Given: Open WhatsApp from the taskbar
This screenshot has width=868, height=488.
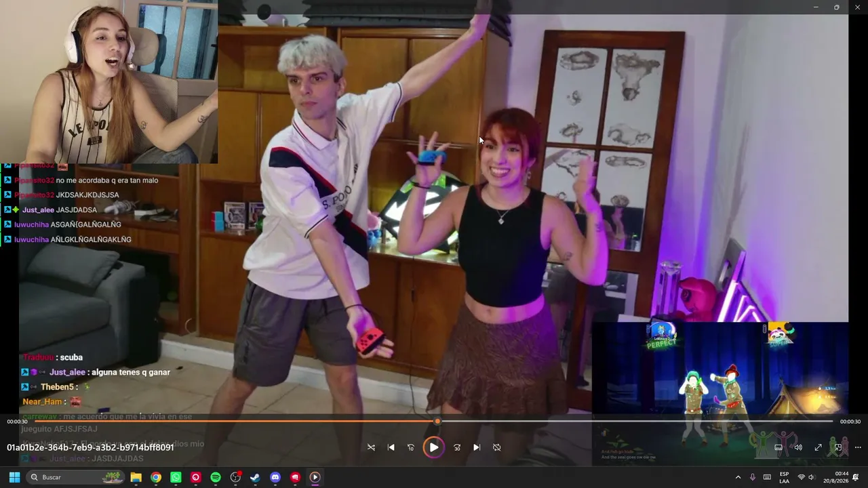Looking at the screenshot, I should [176, 477].
